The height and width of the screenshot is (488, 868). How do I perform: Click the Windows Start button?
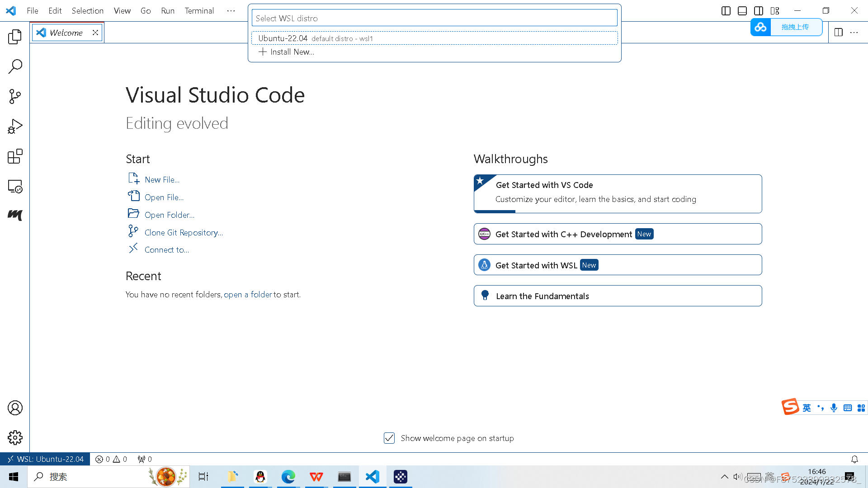coord(14,477)
